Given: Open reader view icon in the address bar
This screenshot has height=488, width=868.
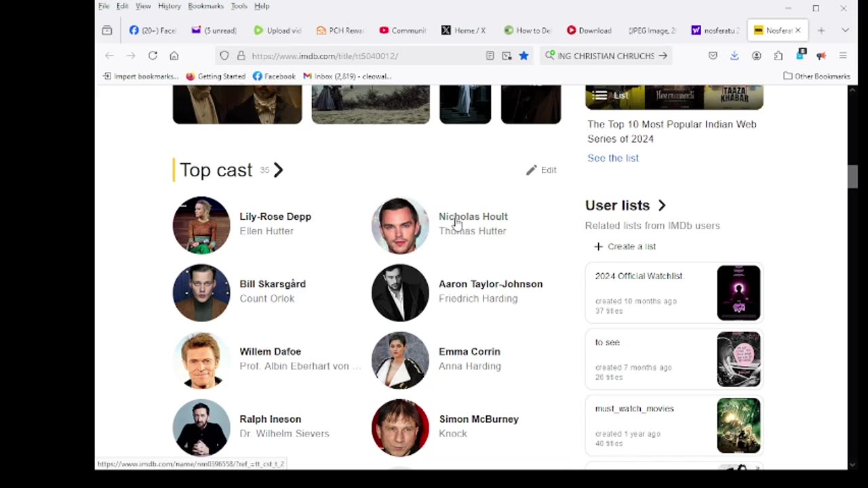Looking at the screenshot, I should coord(490,56).
